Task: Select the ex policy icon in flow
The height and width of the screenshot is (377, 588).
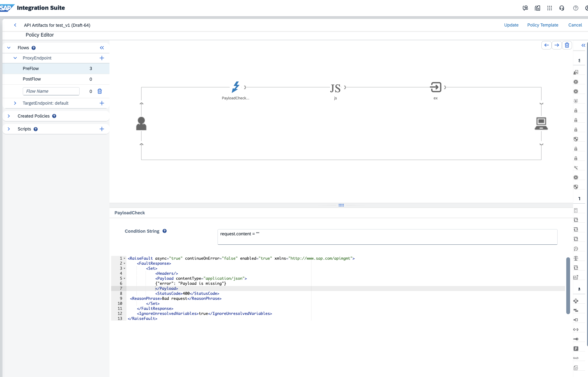Action: [x=436, y=87]
